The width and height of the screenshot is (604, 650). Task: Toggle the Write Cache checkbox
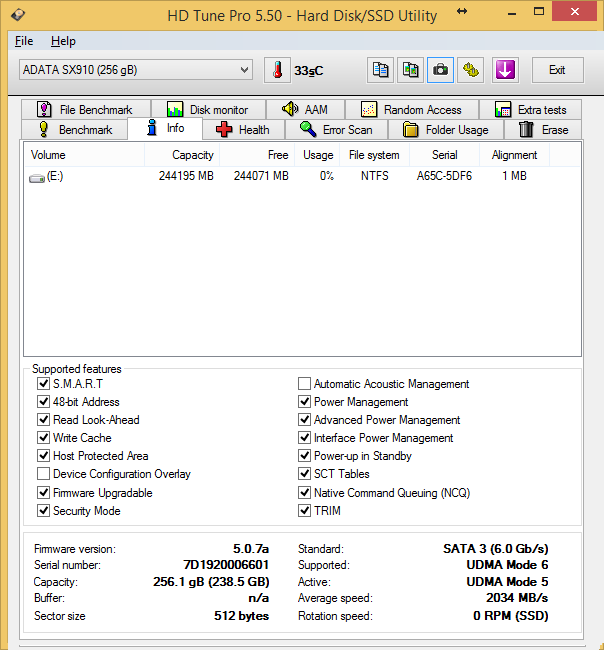point(44,437)
